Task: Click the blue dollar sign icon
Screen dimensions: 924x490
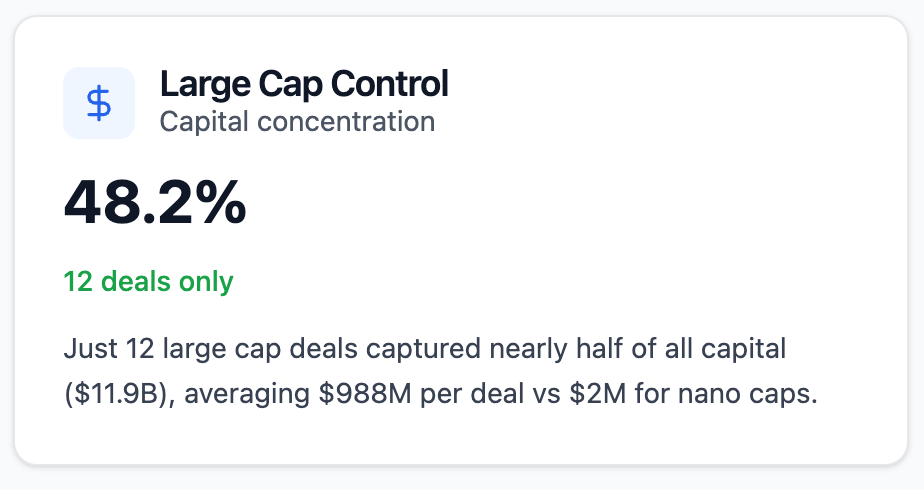Action: (98, 103)
